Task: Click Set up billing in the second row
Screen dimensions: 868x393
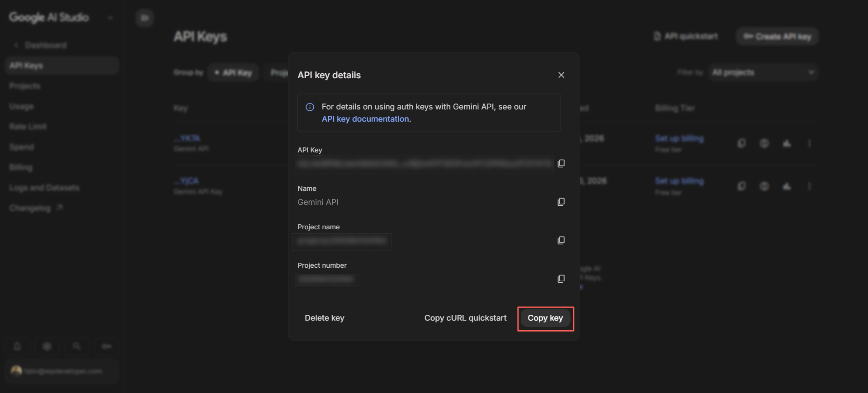Action: pos(679,181)
